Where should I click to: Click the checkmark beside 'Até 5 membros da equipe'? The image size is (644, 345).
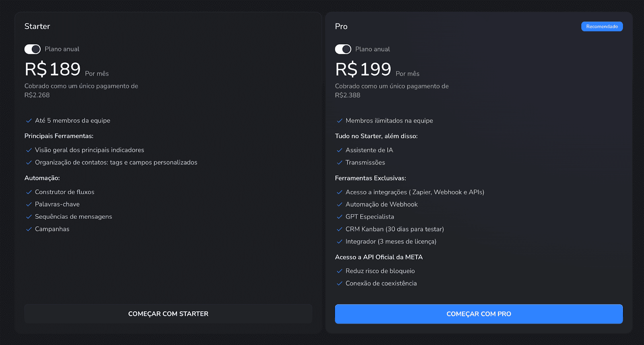[x=29, y=120]
